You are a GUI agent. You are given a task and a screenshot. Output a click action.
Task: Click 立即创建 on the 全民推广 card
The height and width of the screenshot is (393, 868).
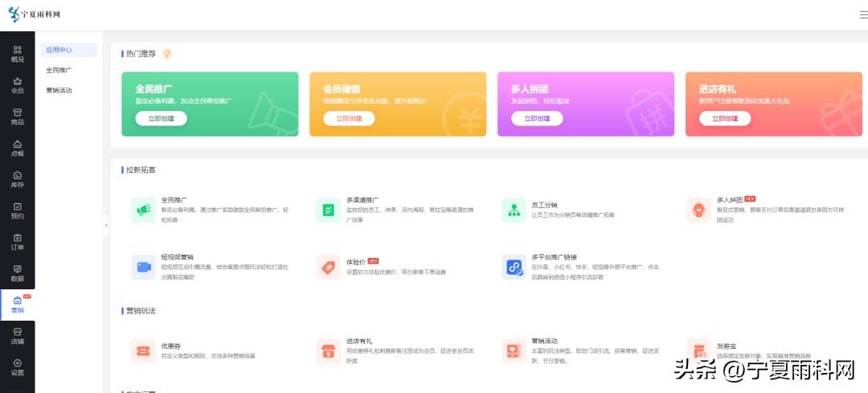click(x=161, y=118)
